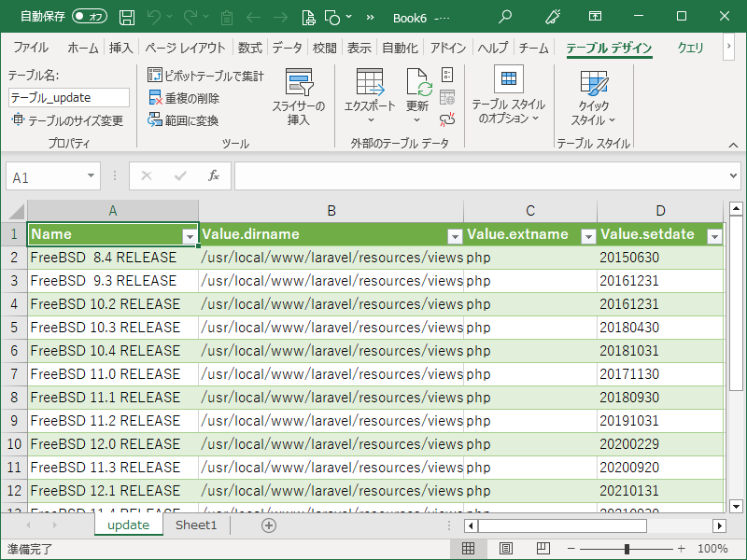Open the Value.dirname filter dropdown

tap(455, 236)
